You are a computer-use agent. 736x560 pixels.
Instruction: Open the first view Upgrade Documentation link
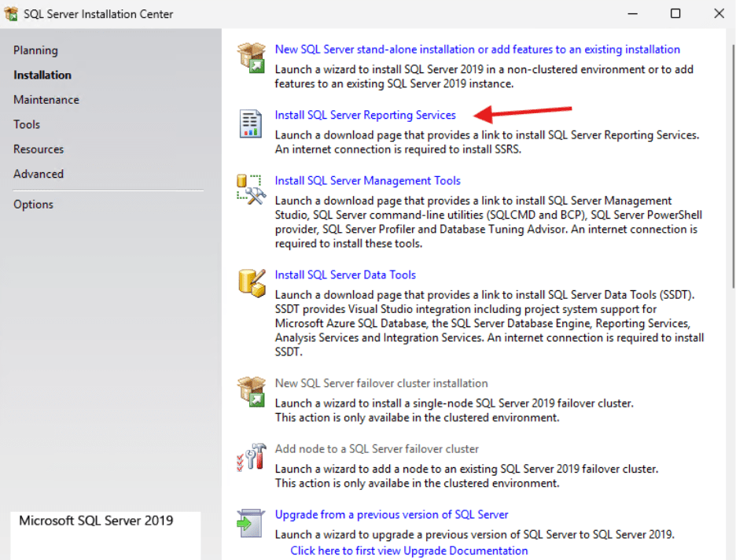pyautogui.click(x=409, y=551)
